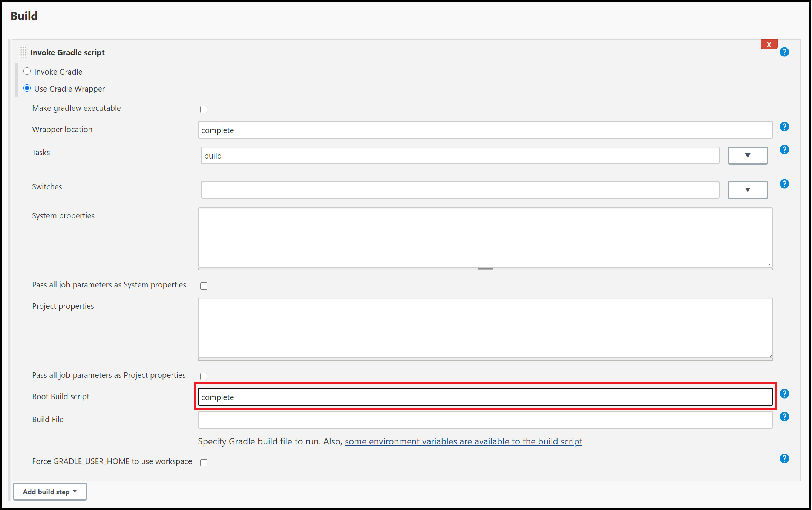This screenshot has height=510, width=812.
Task: Open help for the Switches field
Action: coord(784,184)
